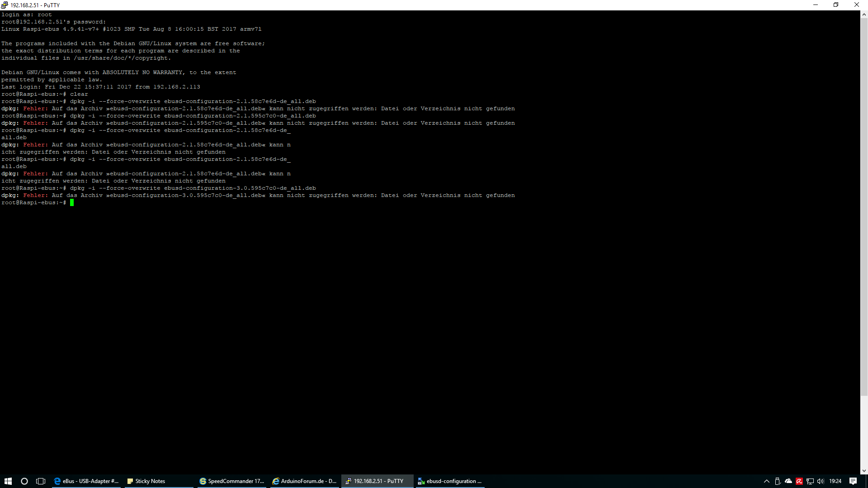
Task: Open the Windows Start menu
Action: coord(8,481)
